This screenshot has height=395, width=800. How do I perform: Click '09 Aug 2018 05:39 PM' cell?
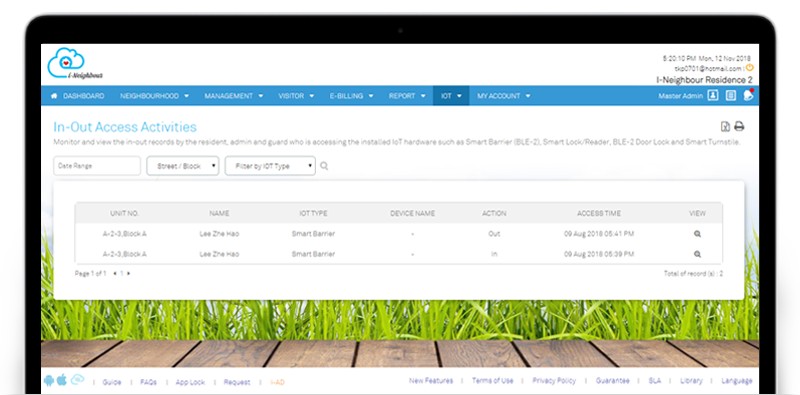point(599,254)
